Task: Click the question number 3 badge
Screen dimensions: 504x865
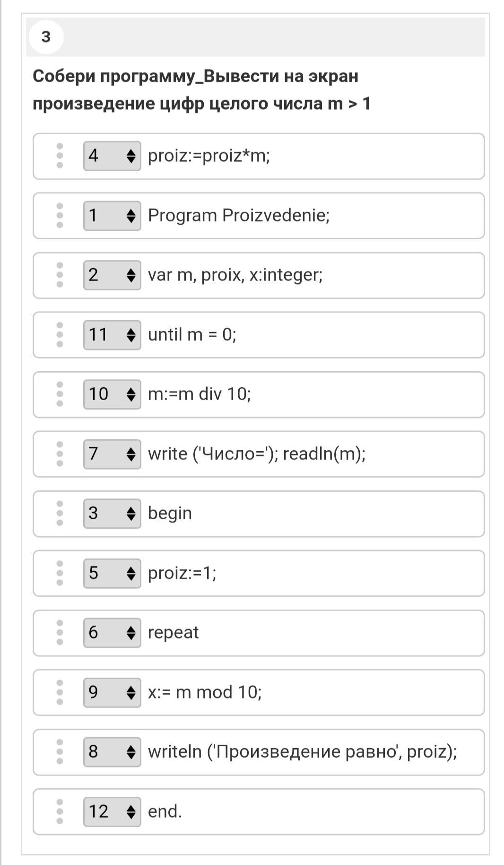Action: pos(46,37)
